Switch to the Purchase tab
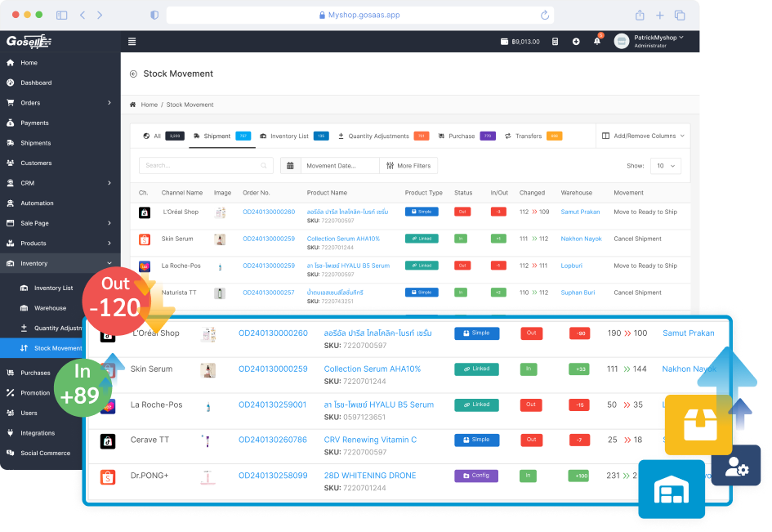Screen dimensions: 772x532 coord(466,136)
